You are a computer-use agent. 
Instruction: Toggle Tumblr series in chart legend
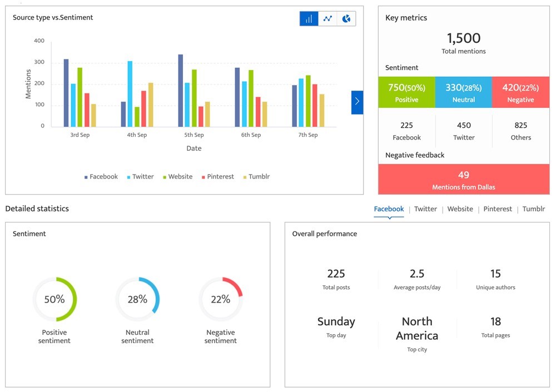[256, 177]
